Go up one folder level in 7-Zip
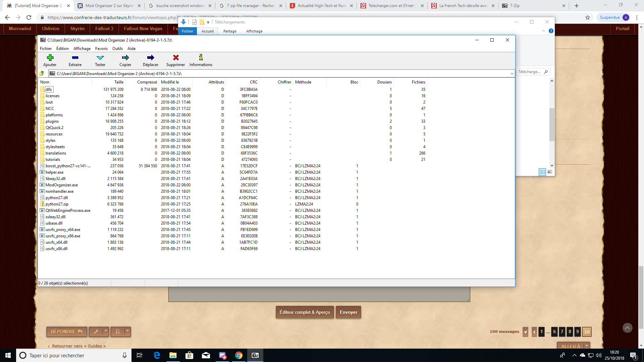 [x=42, y=73]
